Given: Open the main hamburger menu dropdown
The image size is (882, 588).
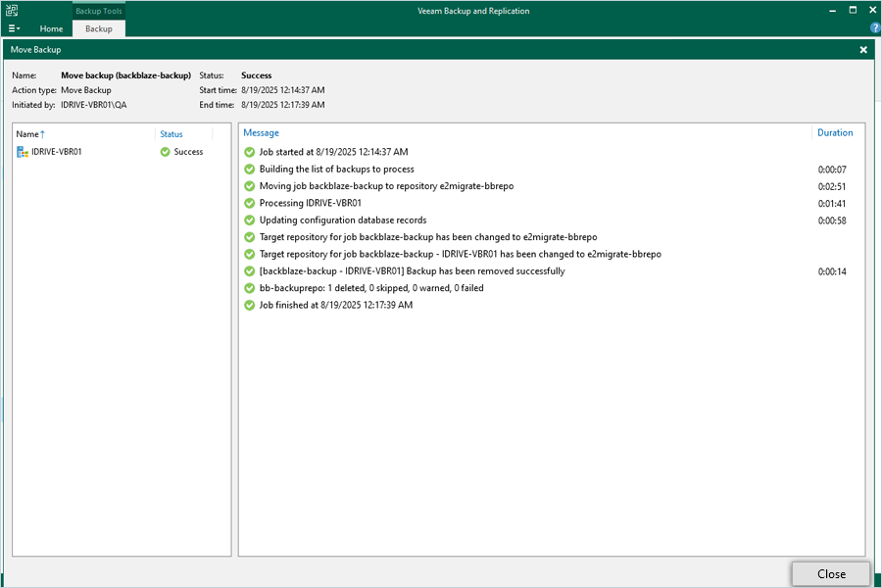Looking at the screenshot, I should (x=14, y=28).
